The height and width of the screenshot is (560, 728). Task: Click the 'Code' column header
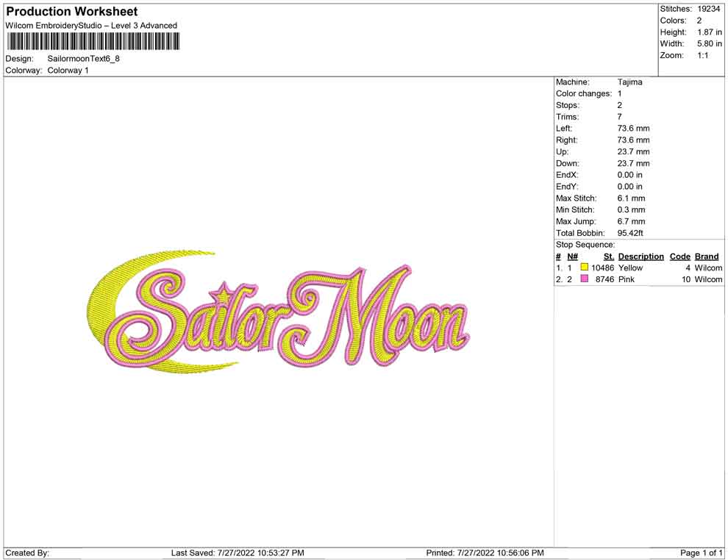[679, 256]
